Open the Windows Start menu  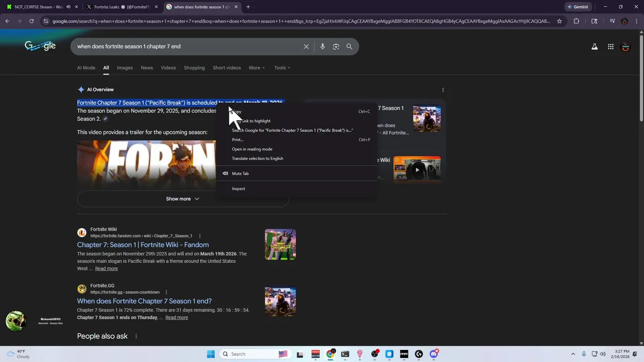pyautogui.click(x=211, y=354)
